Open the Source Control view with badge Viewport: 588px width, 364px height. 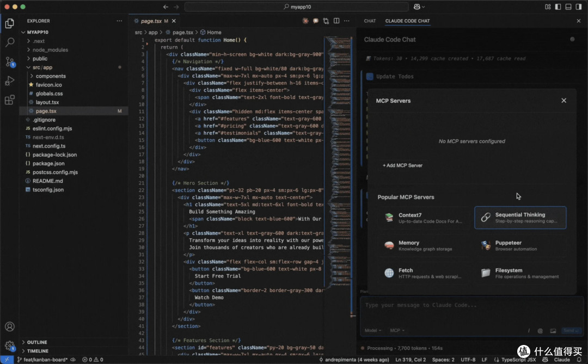10,62
